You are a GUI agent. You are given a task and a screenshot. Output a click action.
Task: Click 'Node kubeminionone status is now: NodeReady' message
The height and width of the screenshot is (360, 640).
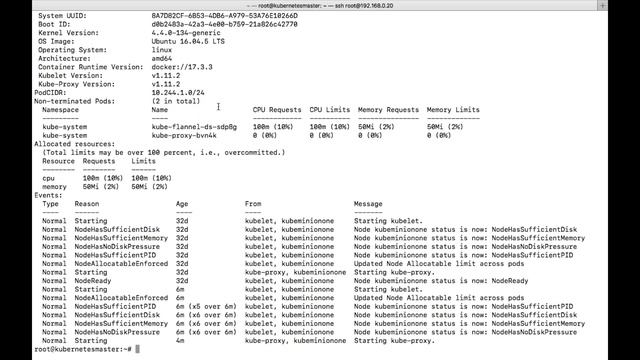(441, 281)
